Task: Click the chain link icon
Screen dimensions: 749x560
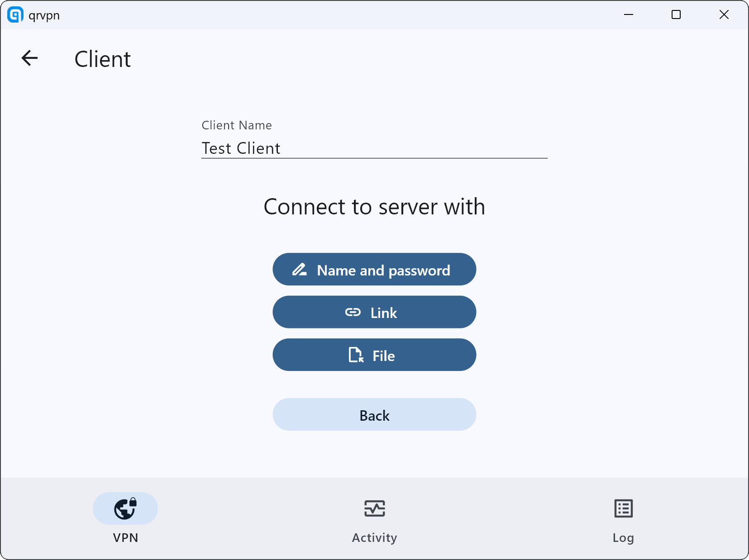Action: pos(353,313)
